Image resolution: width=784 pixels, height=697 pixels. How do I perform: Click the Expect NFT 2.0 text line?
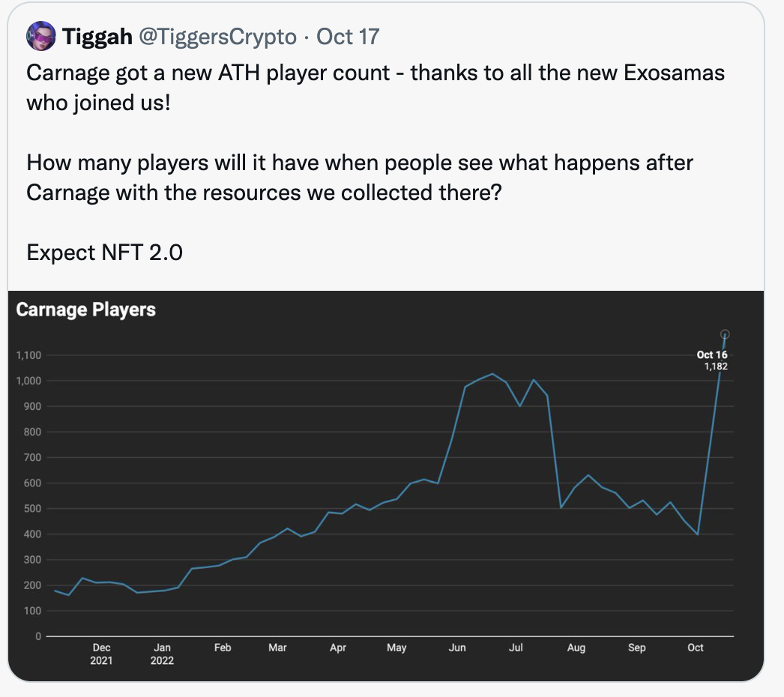click(x=104, y=253)
